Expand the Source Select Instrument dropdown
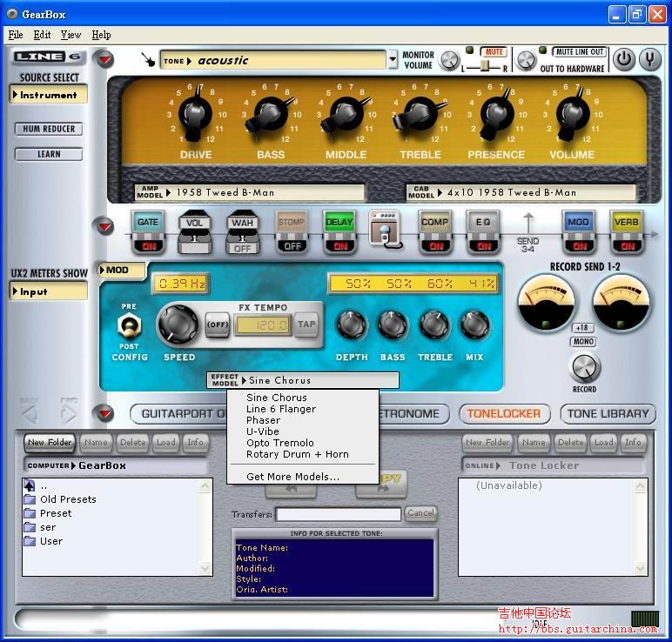This screenshot has width=672, height=642. 50,95
